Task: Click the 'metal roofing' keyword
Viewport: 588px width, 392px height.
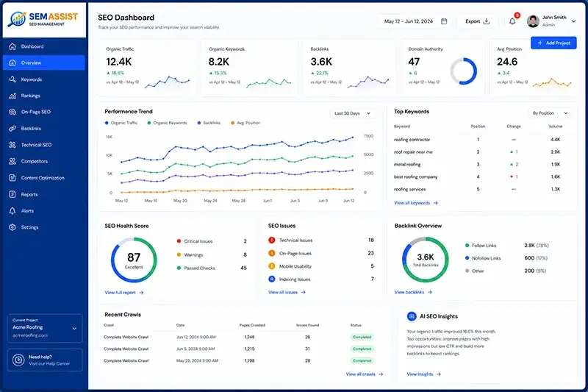Action: point(407,164)
